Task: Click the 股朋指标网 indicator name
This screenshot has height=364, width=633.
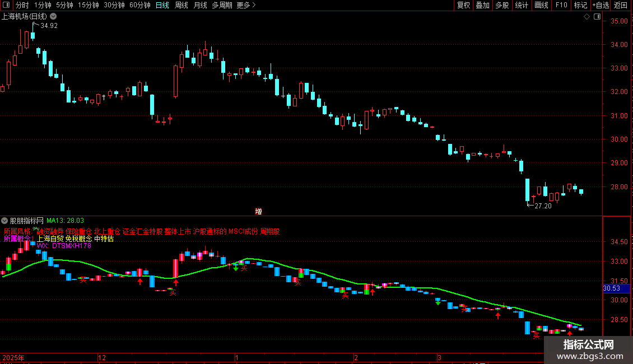Action: pos(27,221)
